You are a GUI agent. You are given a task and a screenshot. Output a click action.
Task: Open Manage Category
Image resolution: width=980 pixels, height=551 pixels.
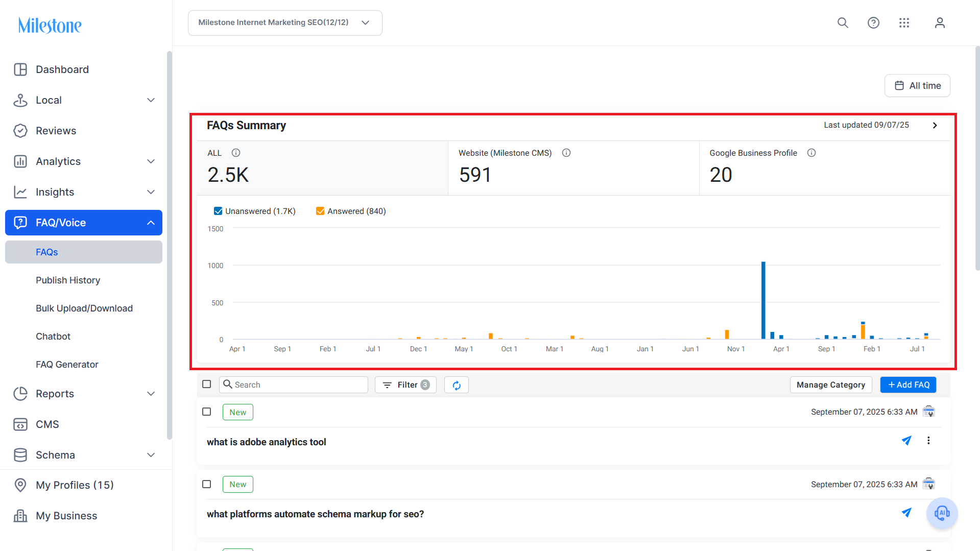[x=830, y=385]
